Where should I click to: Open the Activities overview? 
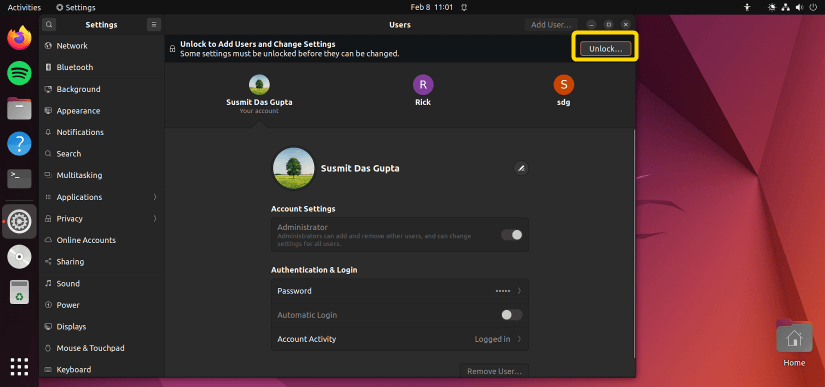[x=24, y=7]
